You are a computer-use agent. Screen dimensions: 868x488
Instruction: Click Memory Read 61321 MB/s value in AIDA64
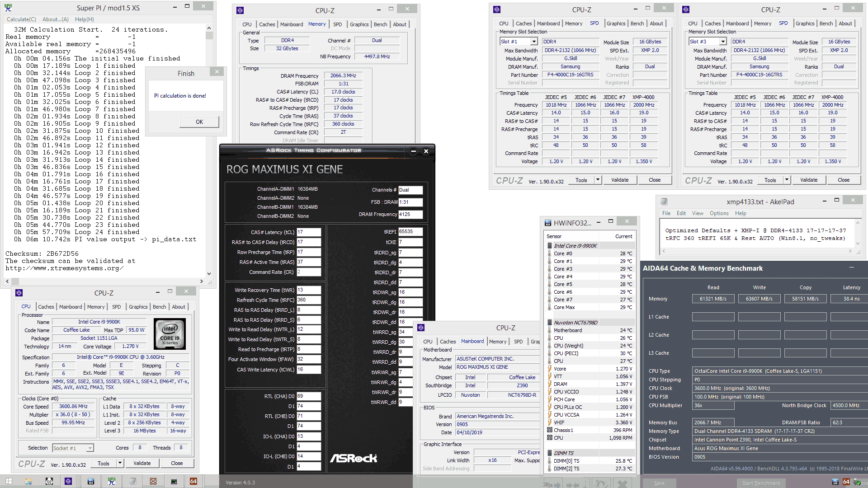click(713, 299)
